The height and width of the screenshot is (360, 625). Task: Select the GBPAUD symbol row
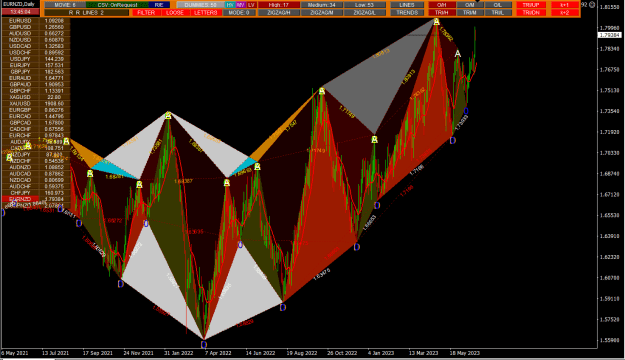(36, 85)
